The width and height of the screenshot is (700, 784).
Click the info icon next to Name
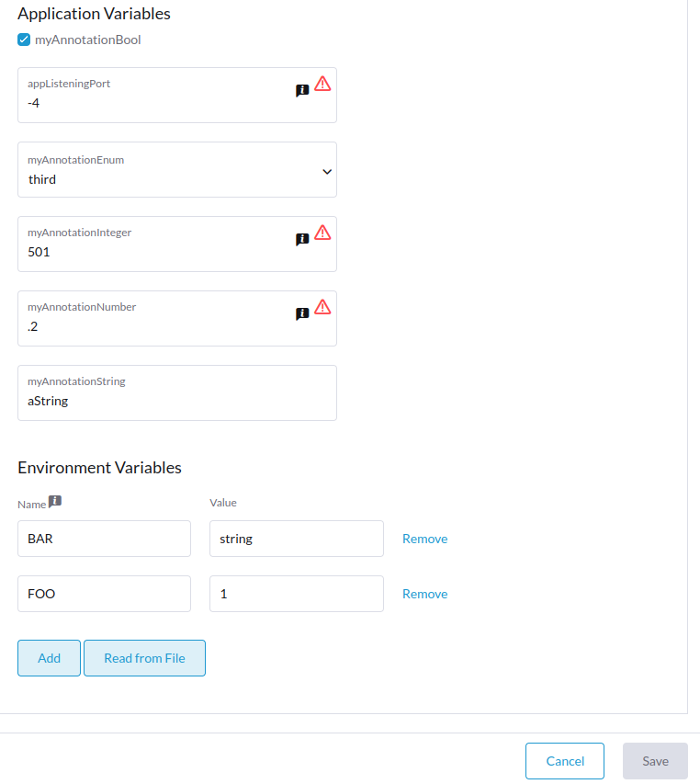coord(53,501)
